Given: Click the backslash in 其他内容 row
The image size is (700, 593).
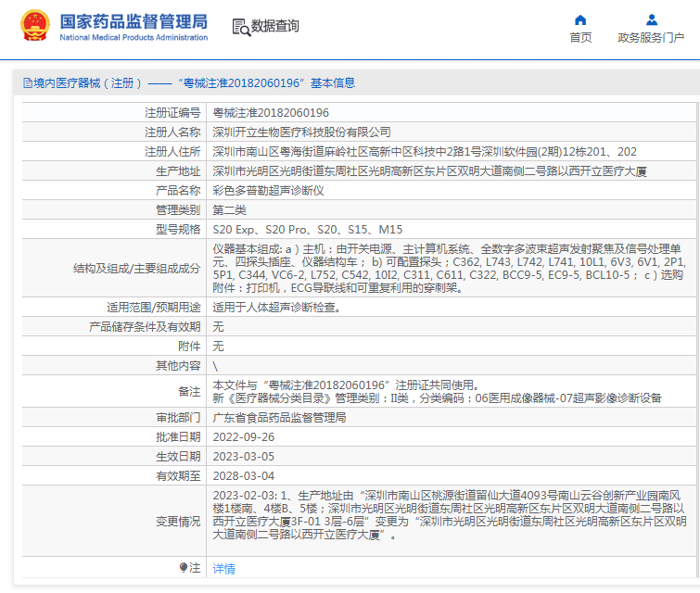Looking at the screenshot, I should click(215, 366).
